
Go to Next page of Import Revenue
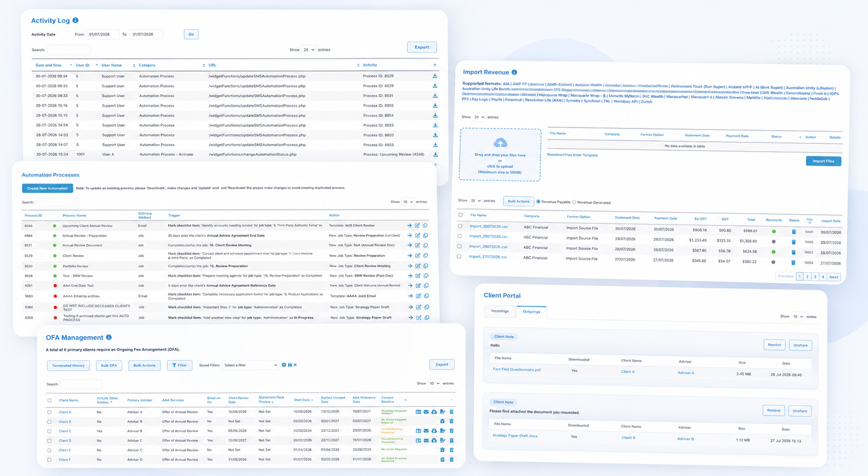point(834,277)
